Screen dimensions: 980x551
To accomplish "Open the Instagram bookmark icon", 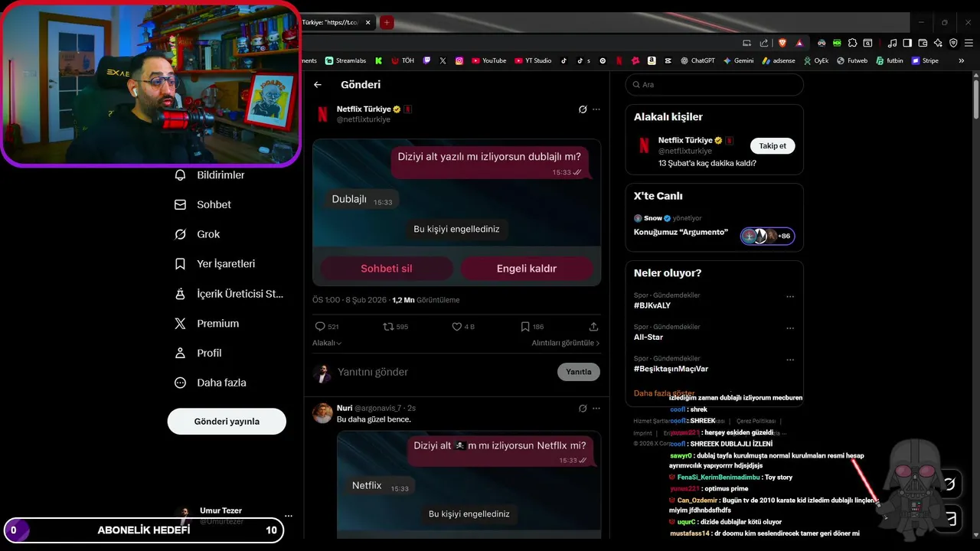I will click(x=459, y=60).
